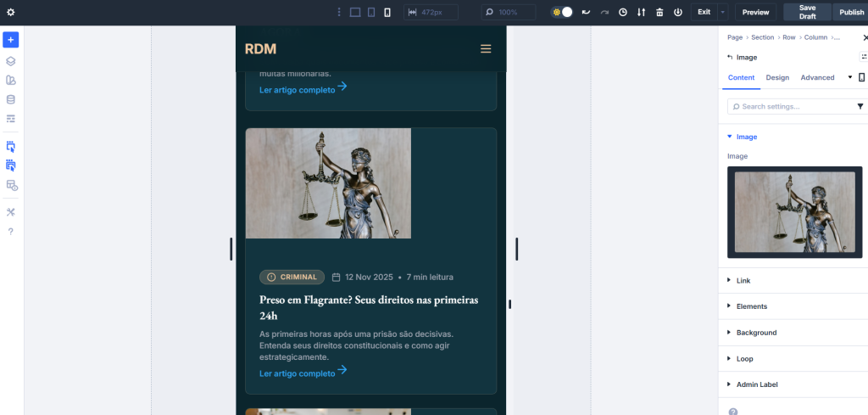The image size is (868, 415).
Task: Open the builder tools wrench icon
Action: coord(10,212)
